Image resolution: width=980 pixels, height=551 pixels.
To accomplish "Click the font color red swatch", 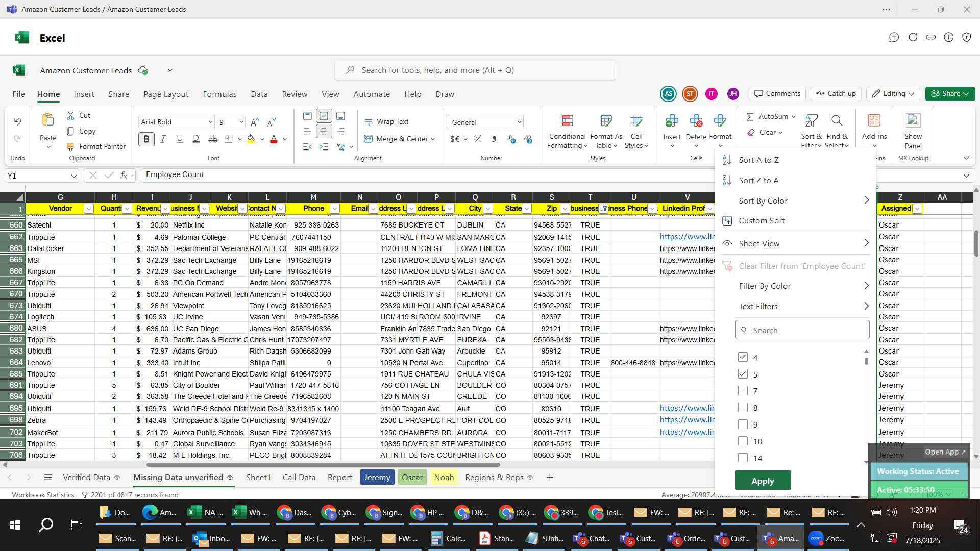I will point(274,139).
